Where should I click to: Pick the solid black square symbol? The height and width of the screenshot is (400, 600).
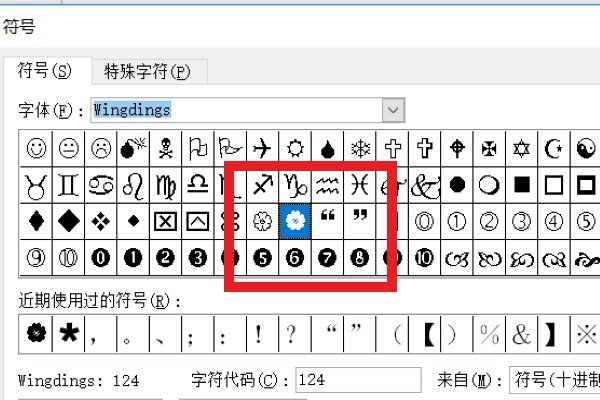[x=521, y=185]
